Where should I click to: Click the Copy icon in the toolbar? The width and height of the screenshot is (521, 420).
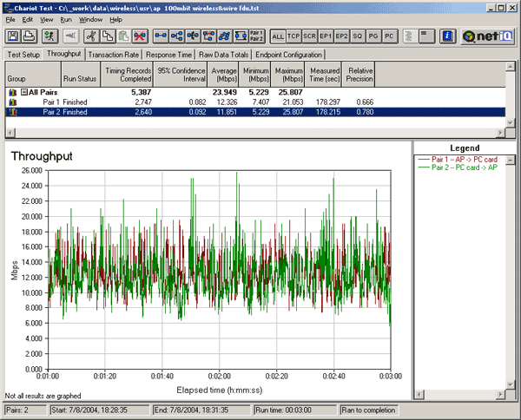pyautogui.click(x=106, y=36)
